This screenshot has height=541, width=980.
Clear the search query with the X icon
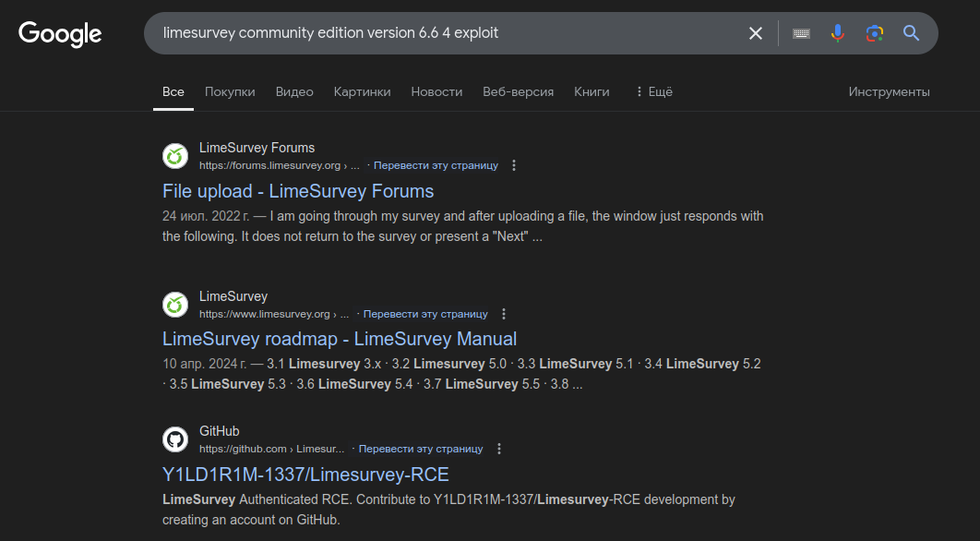tap(756, 33)
